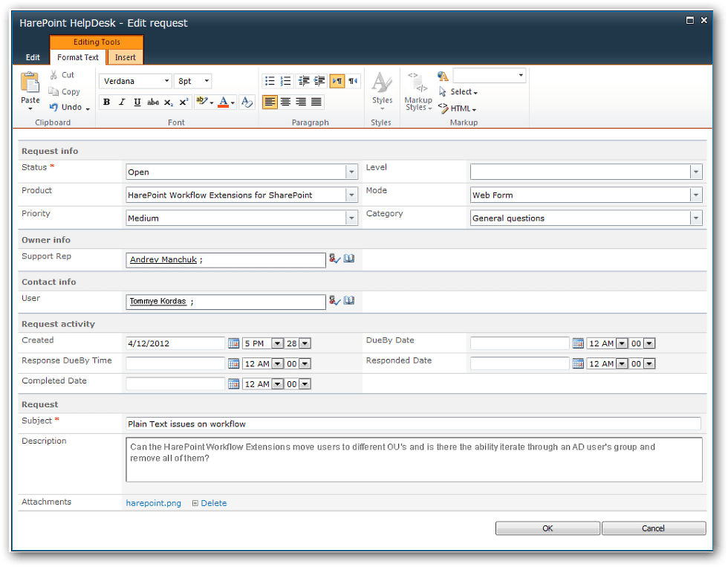728x567 pixels.
Task: Switch to the Insert tab
Action: coord(125,56)
